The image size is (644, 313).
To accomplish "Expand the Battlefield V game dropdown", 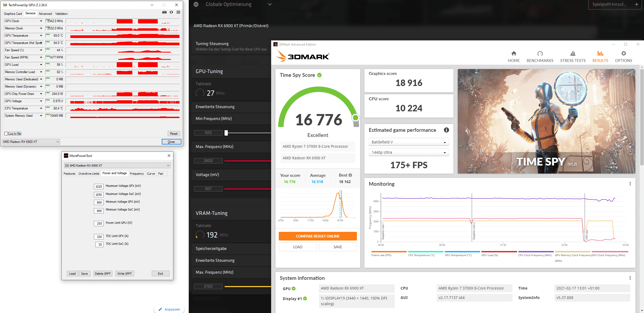I will (409, 142).
